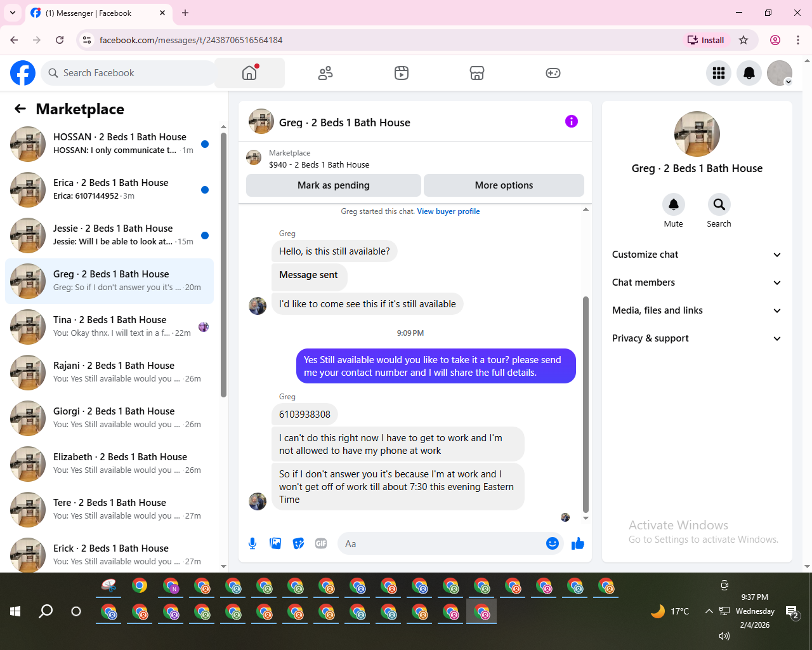
Task: Click Greg's phone number message 6103938308
Action: [x=304, y=415]
